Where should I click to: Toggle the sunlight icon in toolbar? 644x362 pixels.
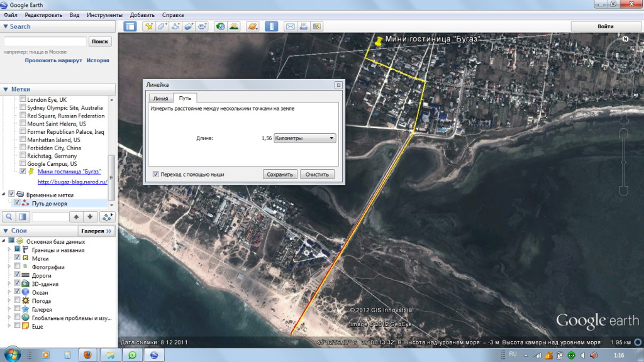[x=233, y=26]
